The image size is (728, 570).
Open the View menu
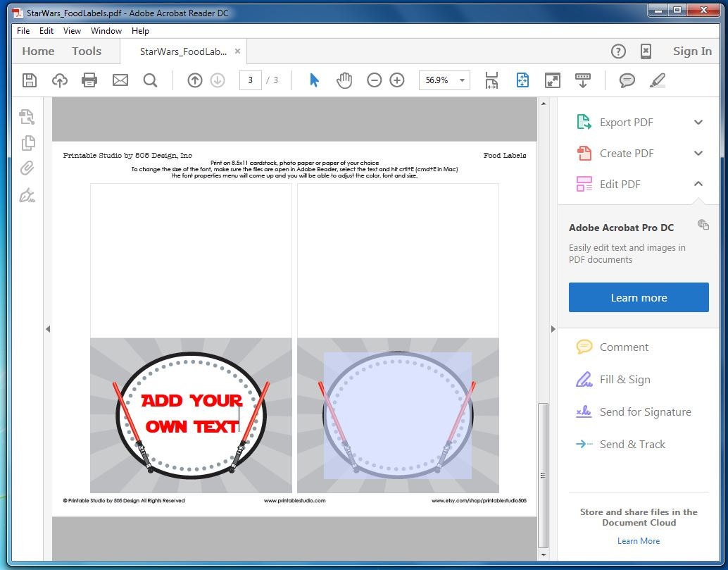point(72,31)
